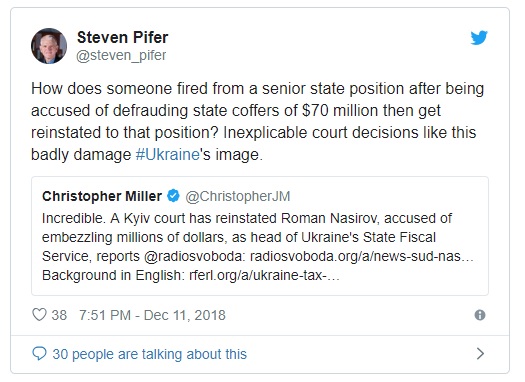Open the tweet info circle icon

click(x=480, y=315)
